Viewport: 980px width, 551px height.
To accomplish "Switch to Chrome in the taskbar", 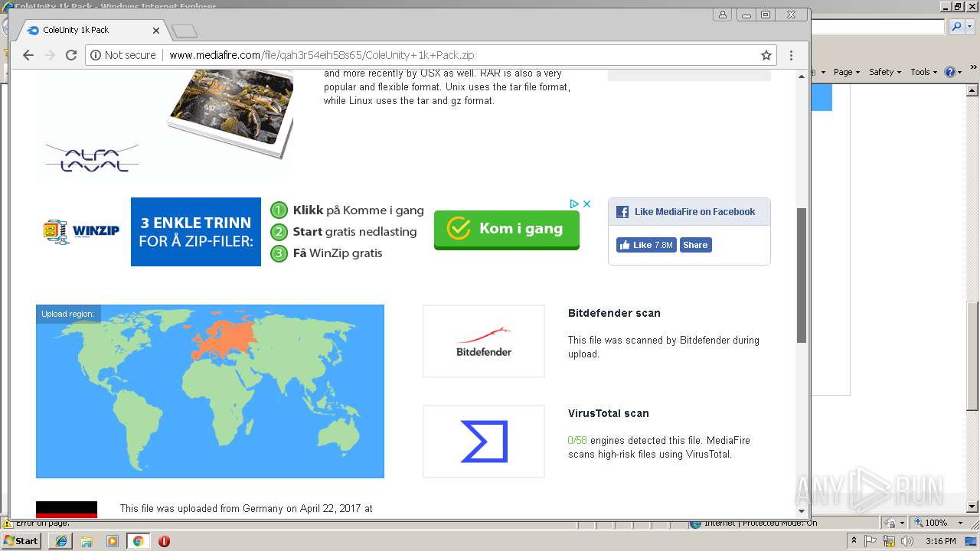I will (x=139, y=541).
